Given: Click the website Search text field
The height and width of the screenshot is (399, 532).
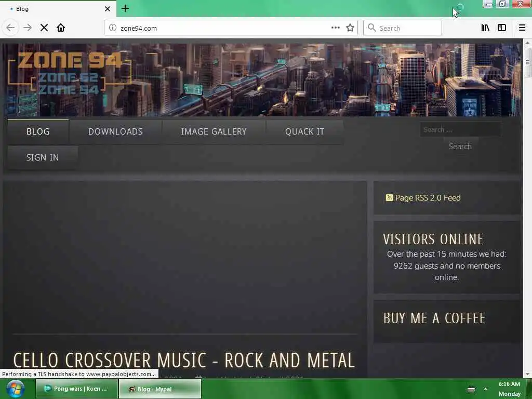Looking at the screenshot, I should click(x=460, y=129).
